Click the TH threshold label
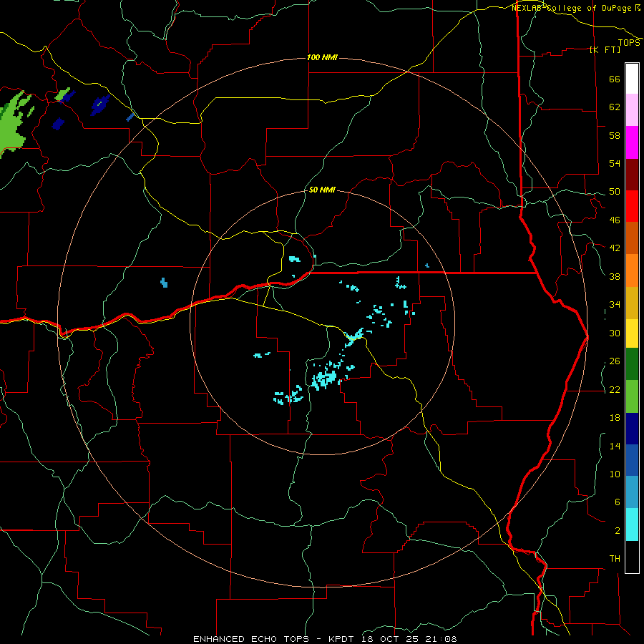644x644 pixels. [x=615, y=559]
